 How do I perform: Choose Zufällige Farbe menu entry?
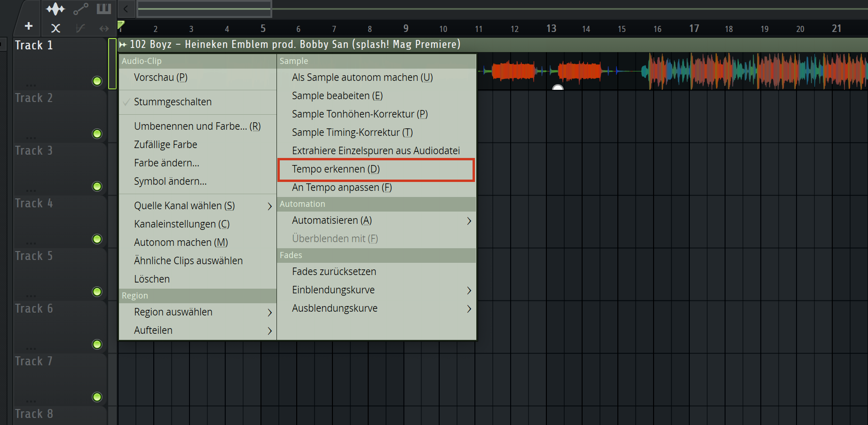[x=197, y=145]
